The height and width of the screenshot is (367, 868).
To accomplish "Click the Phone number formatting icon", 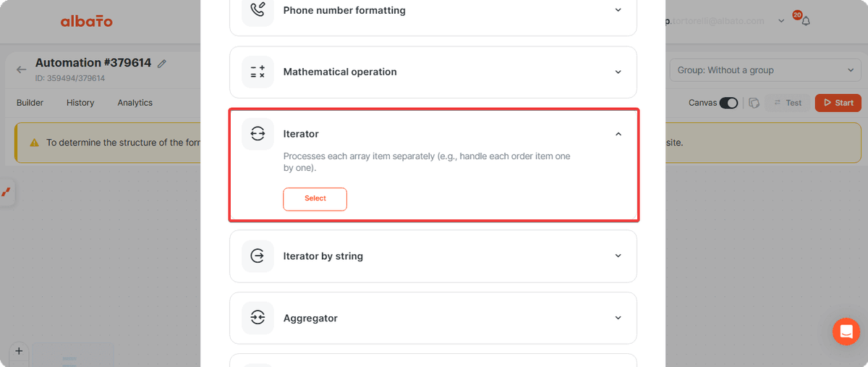I will click(x=258, y=11).
